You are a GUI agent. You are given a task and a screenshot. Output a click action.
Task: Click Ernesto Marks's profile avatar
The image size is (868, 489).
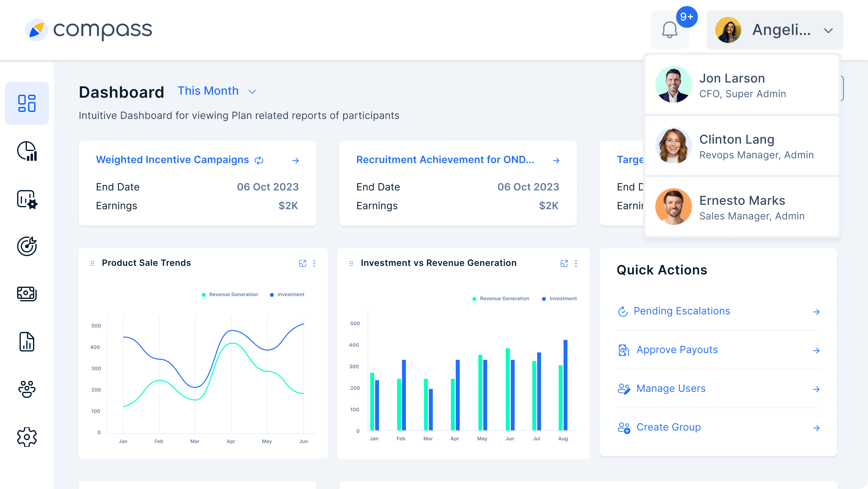coord(673,207)
